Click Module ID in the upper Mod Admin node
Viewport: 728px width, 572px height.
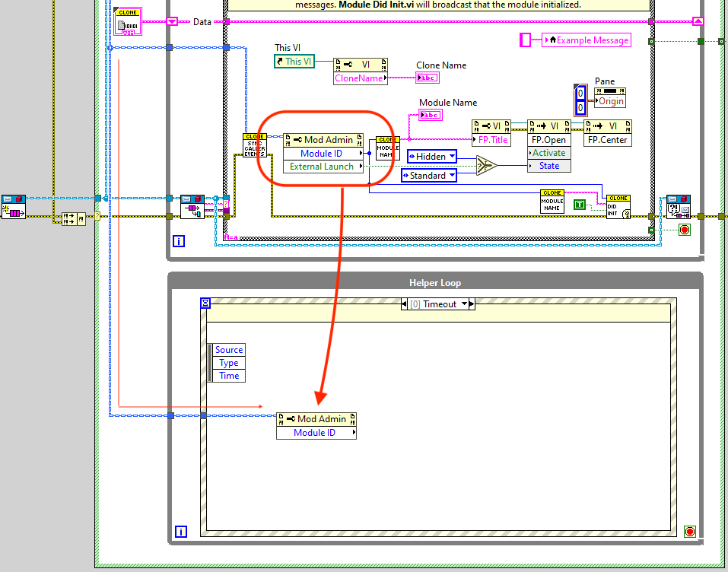click(x=323, y=153)
